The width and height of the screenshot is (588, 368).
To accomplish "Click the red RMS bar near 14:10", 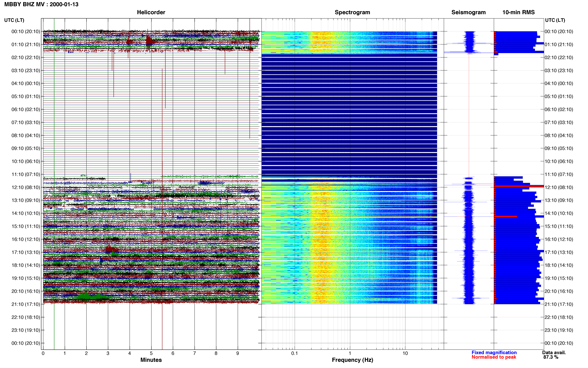I will tap(506, 216).
